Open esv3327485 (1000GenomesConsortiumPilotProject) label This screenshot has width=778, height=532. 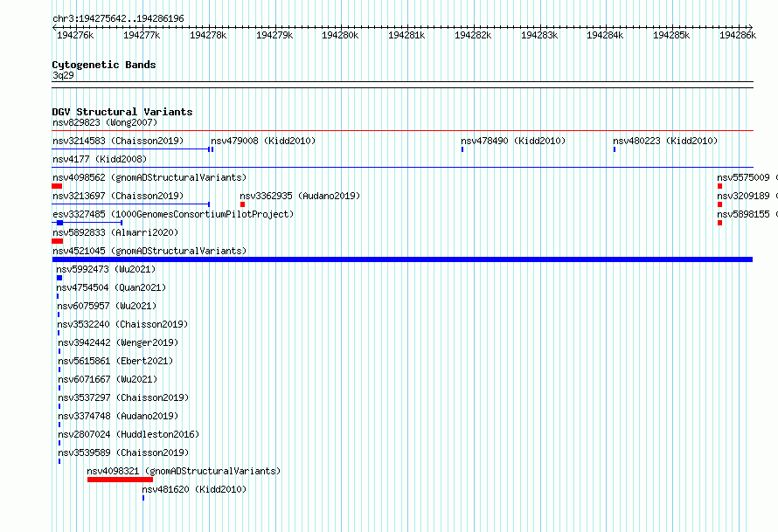point(173,214)
